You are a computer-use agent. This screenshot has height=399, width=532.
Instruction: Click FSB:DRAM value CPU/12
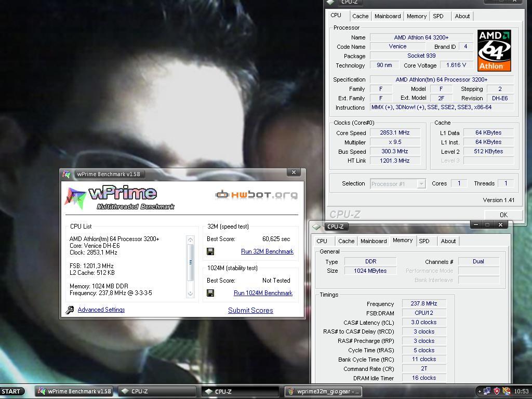point(424,313)
